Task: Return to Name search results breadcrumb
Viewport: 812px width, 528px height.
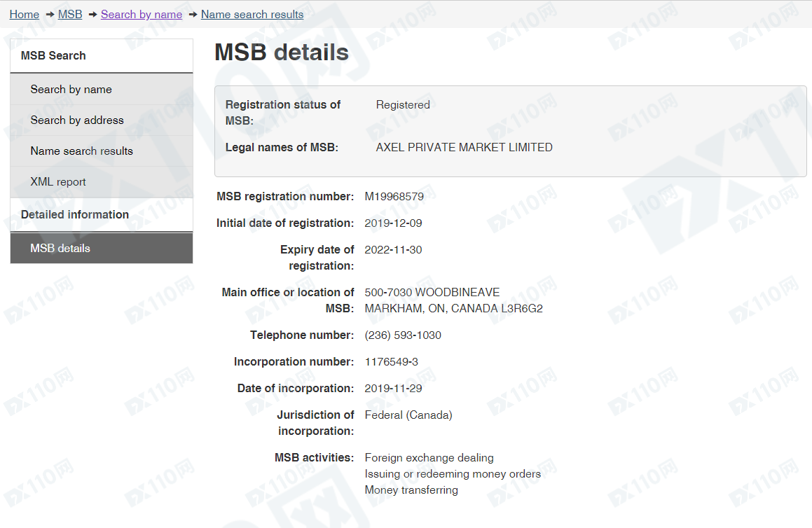Action: (x=252, y=15)
